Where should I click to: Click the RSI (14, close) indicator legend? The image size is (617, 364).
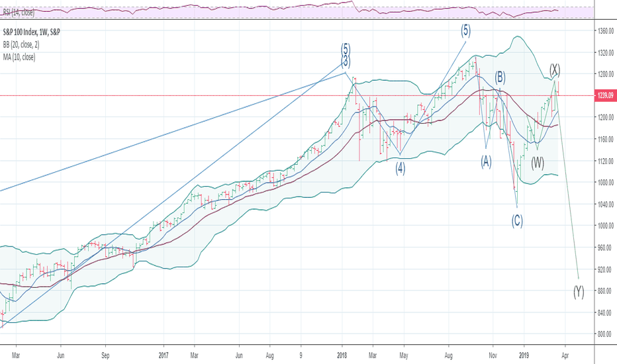pyautogui.click(x=19, y=13)
